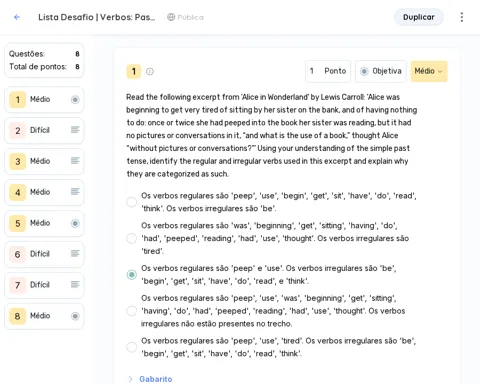Click the lines icon on question 6 sidebar card
Viewport: 480px width, 384px height.
click(x=75, y=254)
